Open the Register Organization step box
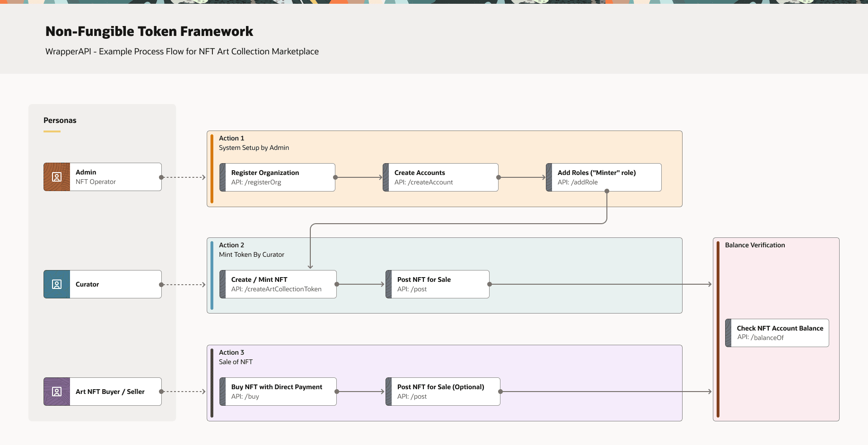 coord(277,177)
